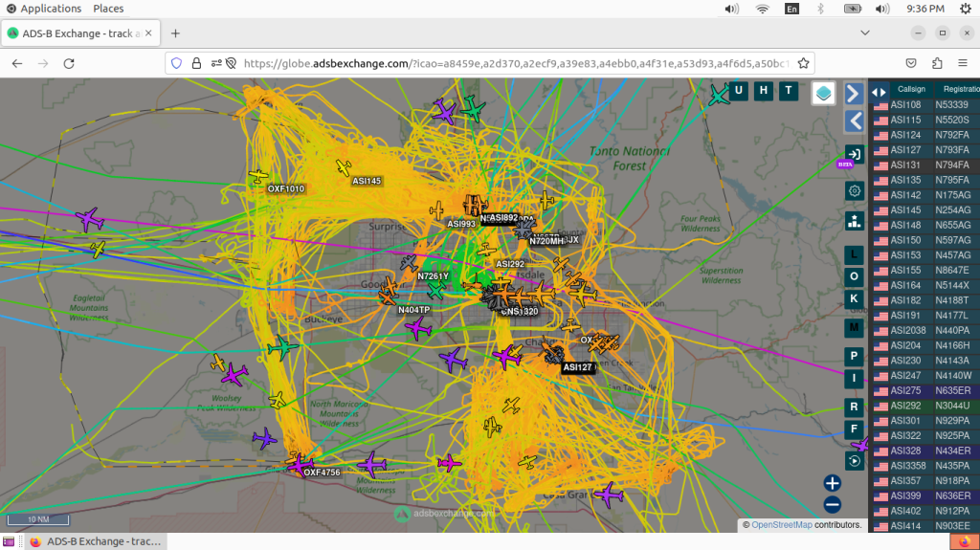Toggle the L map option button
Viewport: 980px width, 550px height.
[x=854, y=254]
